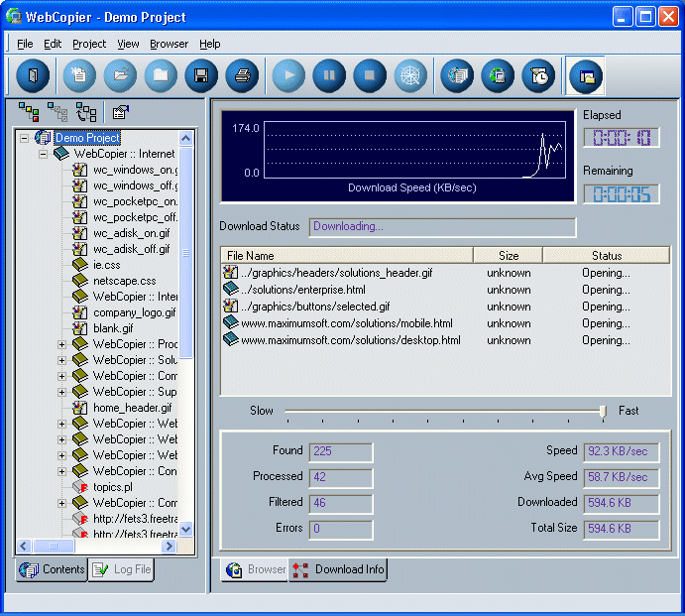685x616 pixels.
Task: Open the Browser menu
Action: (x=169, y=44)
